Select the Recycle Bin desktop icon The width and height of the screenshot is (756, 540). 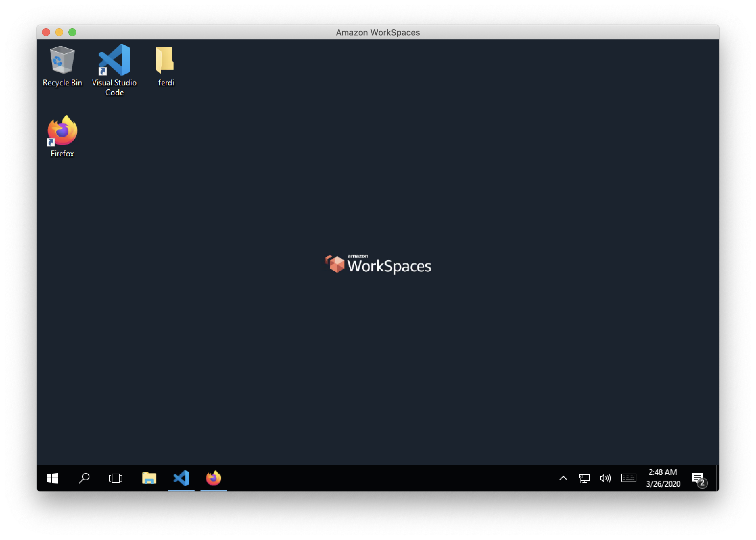pyautogui.click(x=62, y=66)
